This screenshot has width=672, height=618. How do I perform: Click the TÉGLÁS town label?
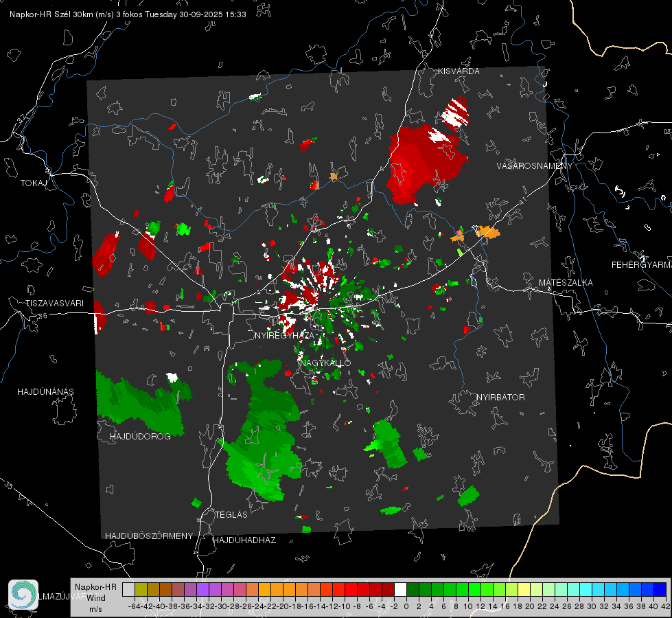[x=231, y=514]
